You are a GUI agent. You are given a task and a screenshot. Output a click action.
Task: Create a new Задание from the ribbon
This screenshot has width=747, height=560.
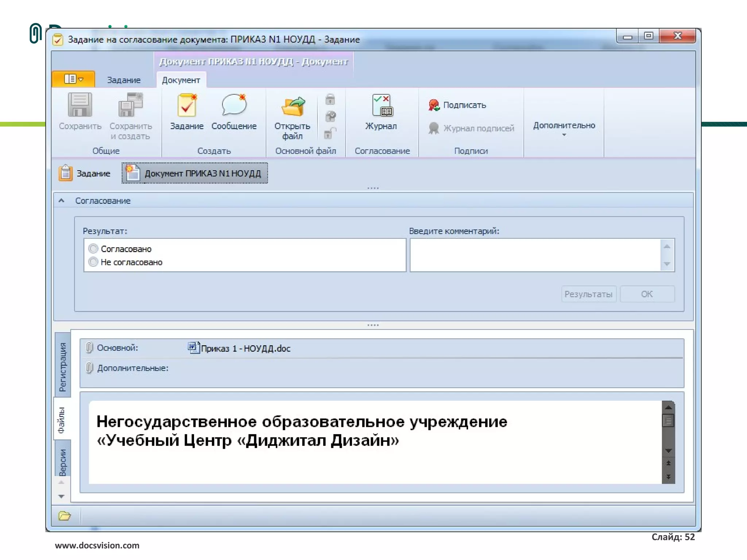tap(187, 112)
